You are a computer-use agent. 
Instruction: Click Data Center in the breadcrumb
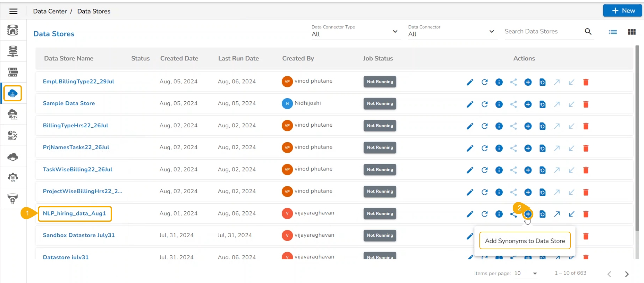click(x=50, y=11)
